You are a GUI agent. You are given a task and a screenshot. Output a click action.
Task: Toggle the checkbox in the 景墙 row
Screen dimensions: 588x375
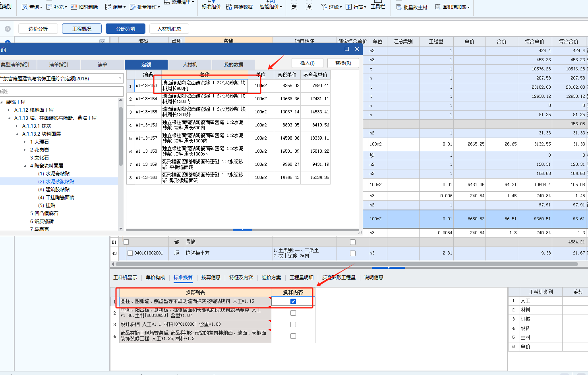pyautogui.click(x=353, y=242)
